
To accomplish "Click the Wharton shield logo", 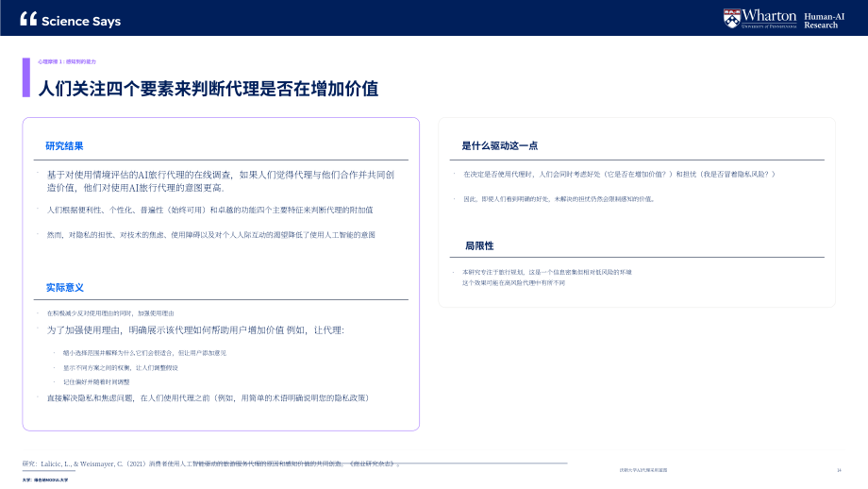I will pos(731,18).
